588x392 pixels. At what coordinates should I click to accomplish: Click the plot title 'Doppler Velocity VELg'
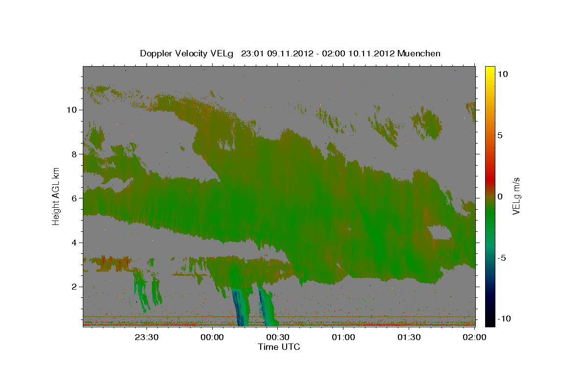tap(188, 53)
